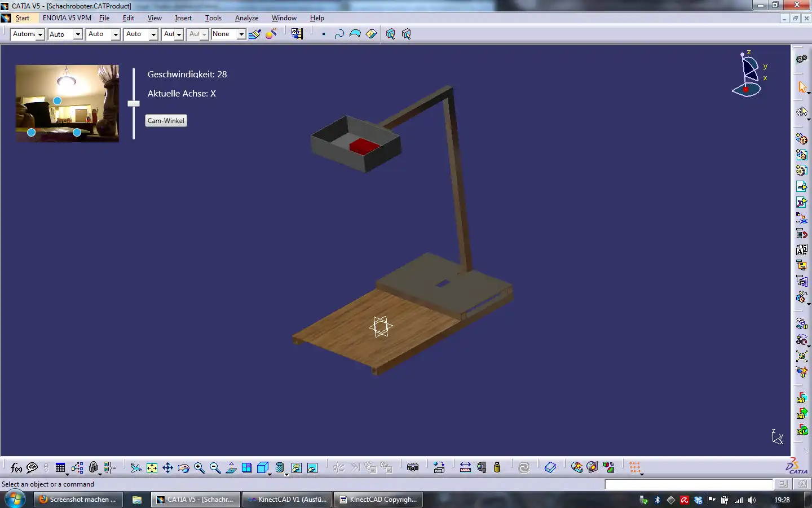Click the Update All spiral icon
Screen dimensions: 812x508
[524, 467]
